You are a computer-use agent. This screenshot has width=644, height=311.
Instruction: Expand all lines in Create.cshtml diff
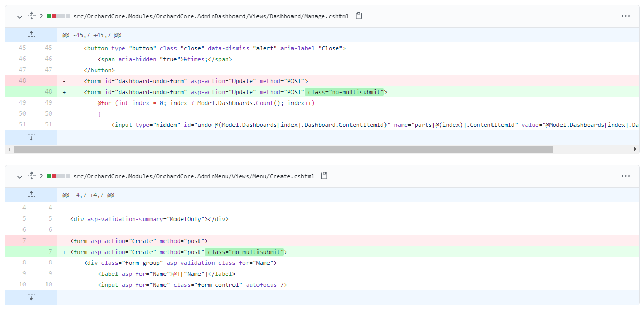coord(31,176)
